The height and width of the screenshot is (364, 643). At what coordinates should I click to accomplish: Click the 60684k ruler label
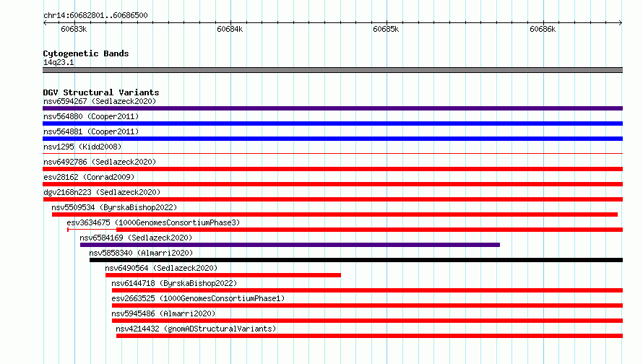[230, 29]
